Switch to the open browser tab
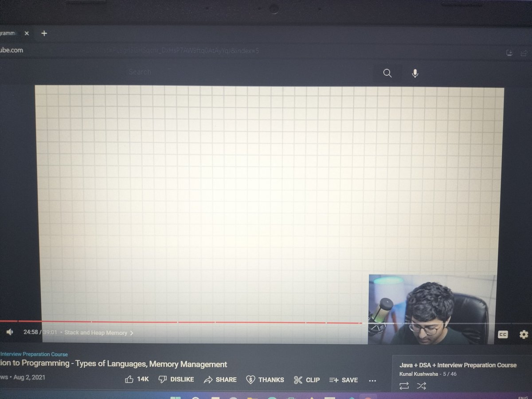The height and width of the screenshot is (399, 532). click(9, 33)
